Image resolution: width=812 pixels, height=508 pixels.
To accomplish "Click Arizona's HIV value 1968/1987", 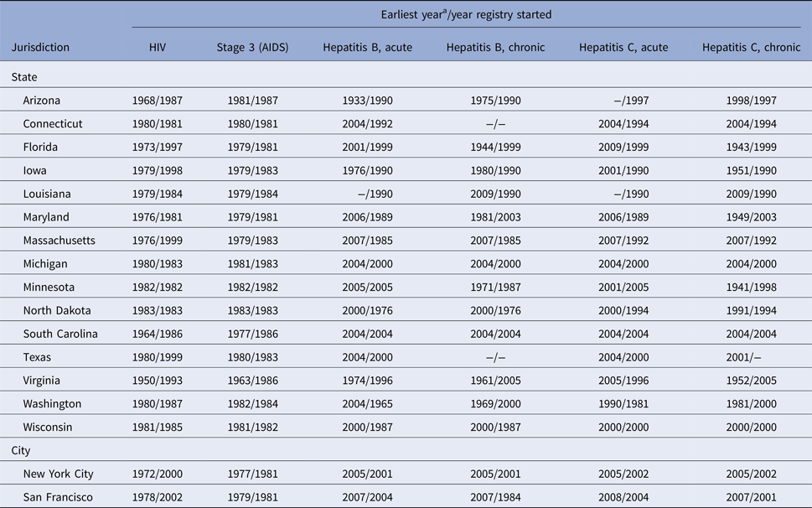I will pyautogui.click(x=157, y=101).
